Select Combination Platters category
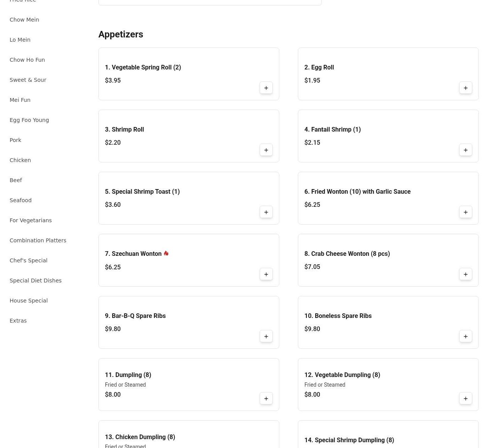The image size is (490, 448). 38,240
